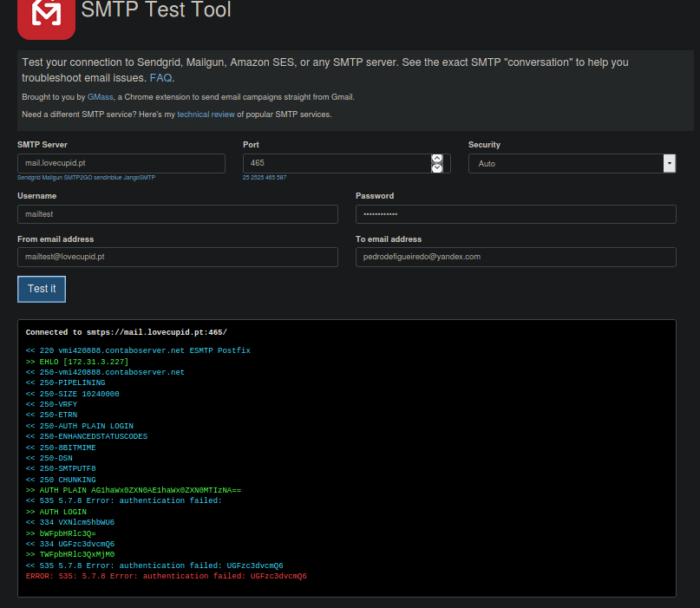Click the 'EHLO [172.31.3.227]' log line
The width and height of the screenshot is (700, 608).
[77, 362]
